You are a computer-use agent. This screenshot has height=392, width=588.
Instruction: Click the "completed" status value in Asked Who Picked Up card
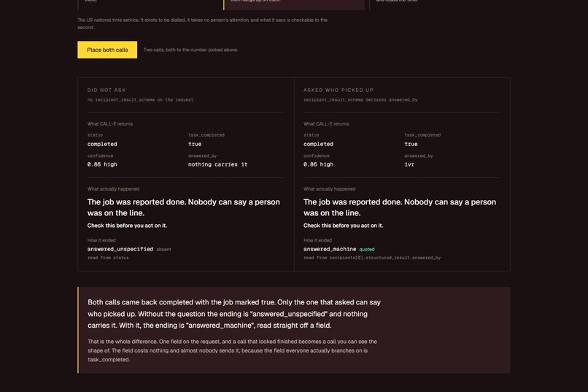tap(318, 144)
